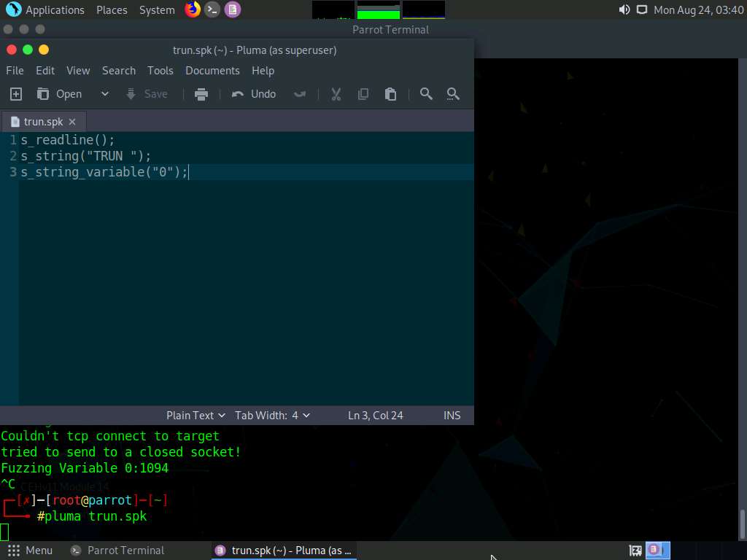Open the Plain Text language dropdown
This screenshot has width=747, height=560.
point(196,415)
